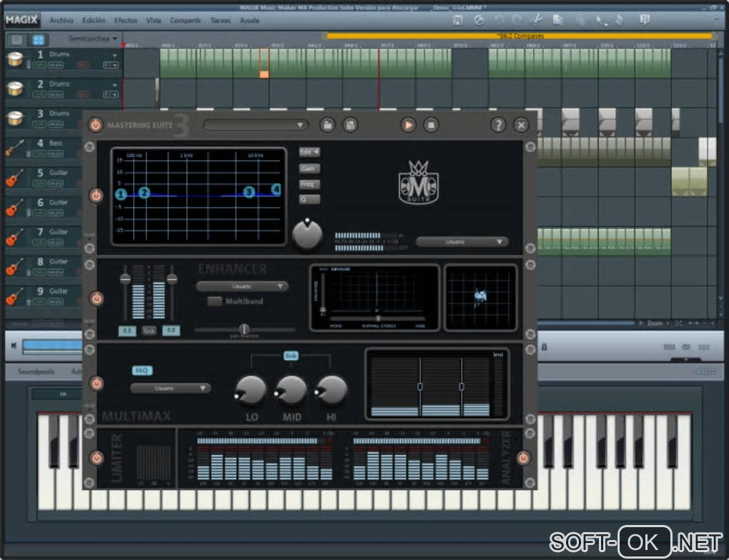Screen dimensions: 729x560
Task: Open the Multimax Usuario preset dropdown
Action: pyautogui.click(x=170, y=388)
